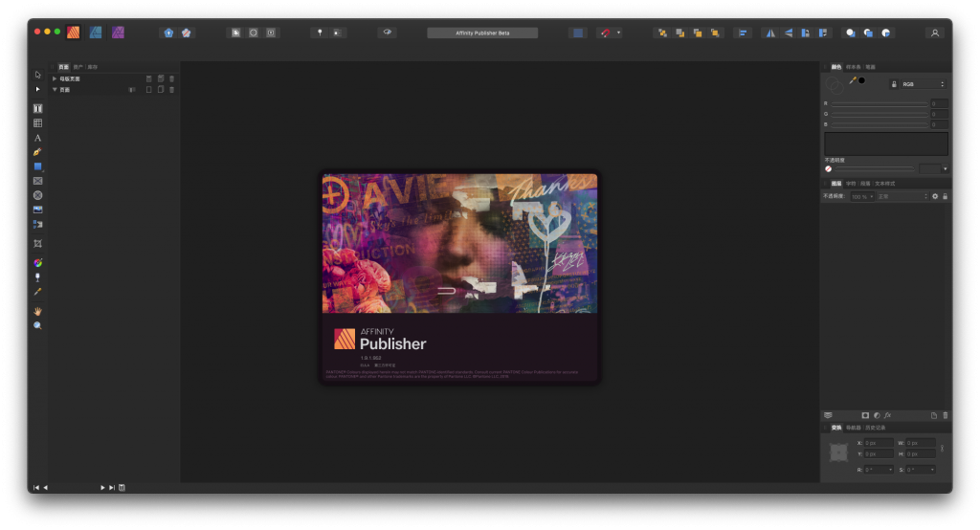The height and width of the screenshot is (530, 980).
Task: Open layer settings gear button
Action: tap(935, 196)
